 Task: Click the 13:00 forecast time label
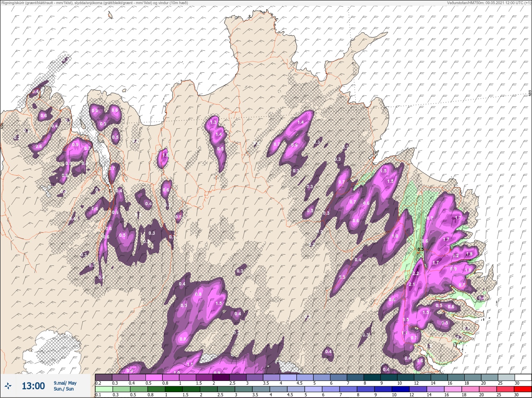point(33,386)
